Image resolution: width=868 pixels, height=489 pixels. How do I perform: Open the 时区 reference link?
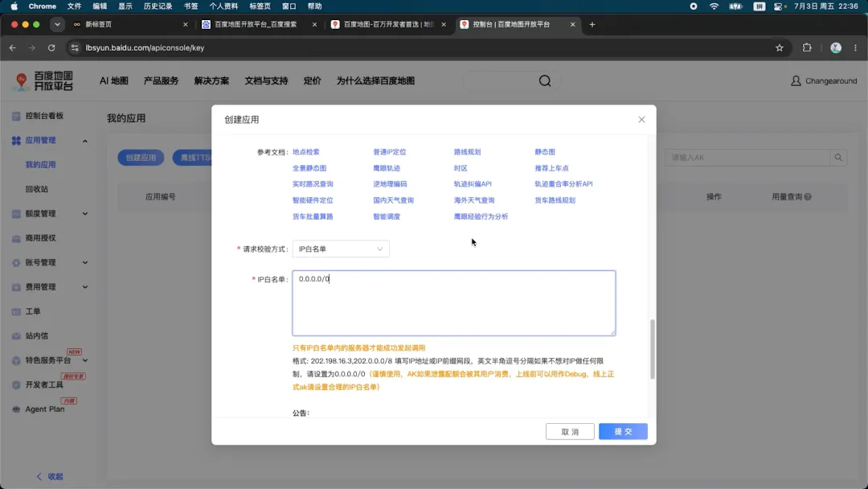point(461,168)
